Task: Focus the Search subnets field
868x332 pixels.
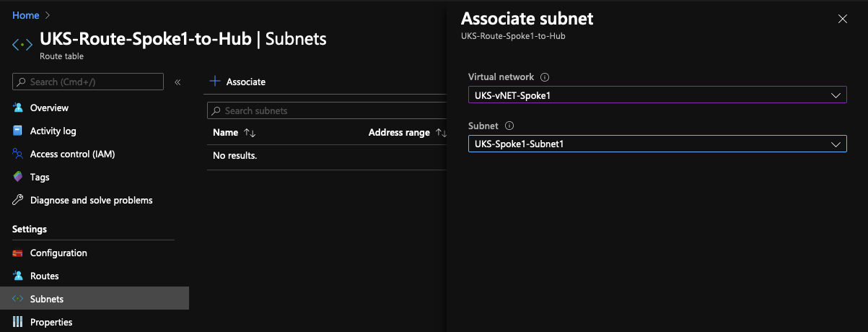Action: pyautogui.click(x=327, y=110)
